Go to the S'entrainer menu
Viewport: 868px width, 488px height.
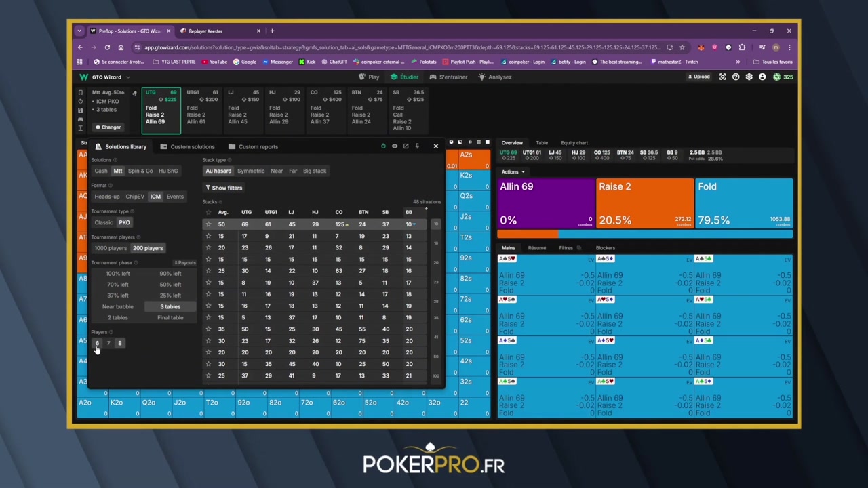(x=448, y=77)
